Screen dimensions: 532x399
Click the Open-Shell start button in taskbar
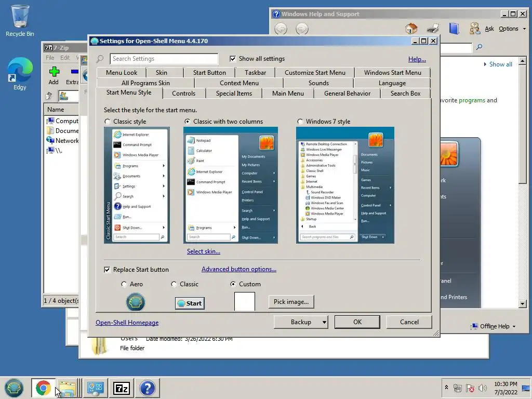click(14, 388)
